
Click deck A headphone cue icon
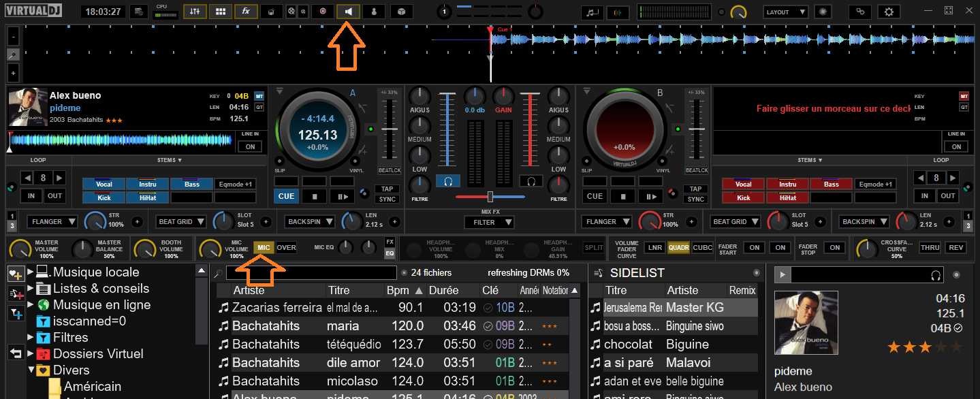click(448, 181)
